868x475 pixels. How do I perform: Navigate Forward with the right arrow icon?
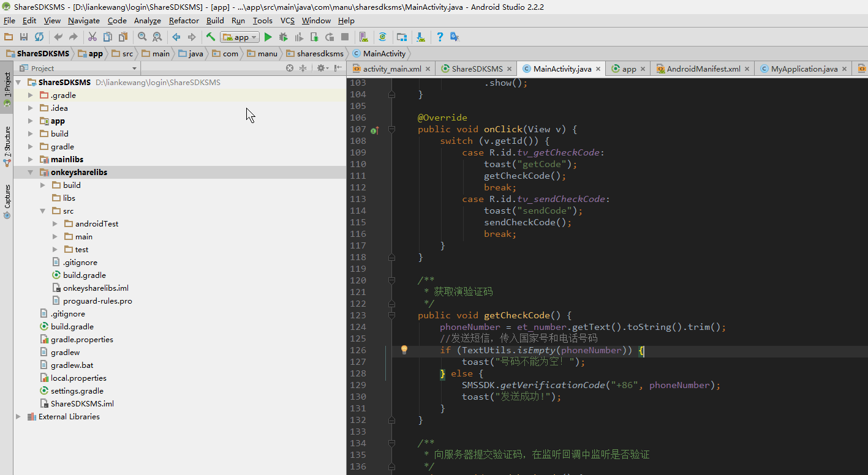point(192,37)
